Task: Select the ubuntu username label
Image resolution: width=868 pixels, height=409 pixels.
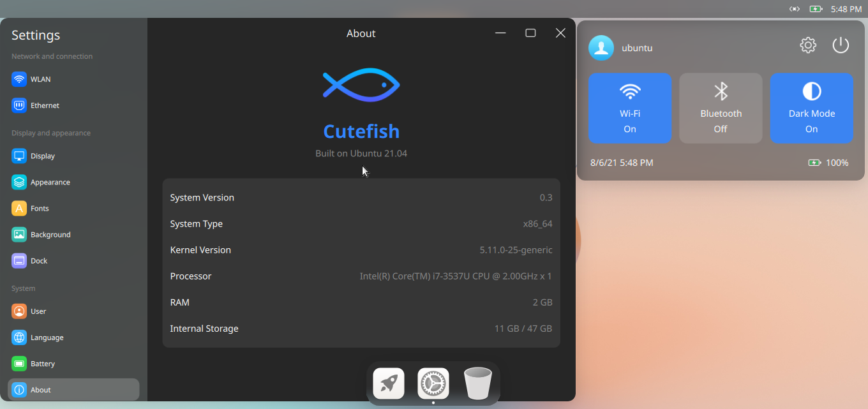Action: (637, 48)
